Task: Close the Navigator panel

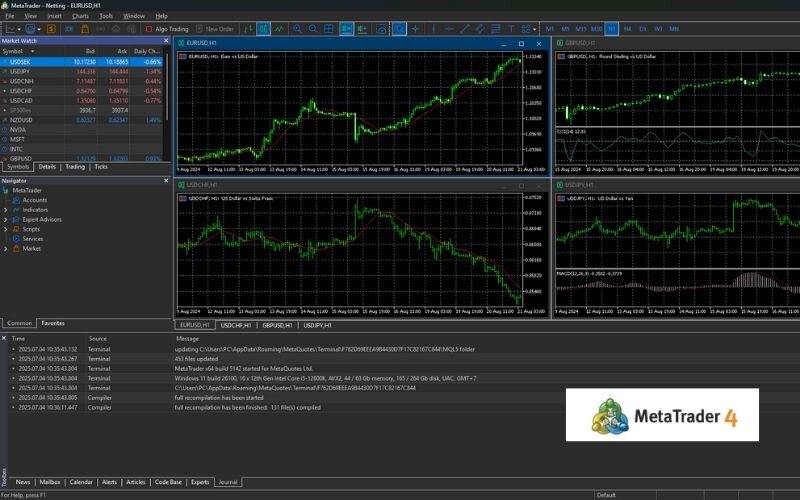Action: (166, 181)
